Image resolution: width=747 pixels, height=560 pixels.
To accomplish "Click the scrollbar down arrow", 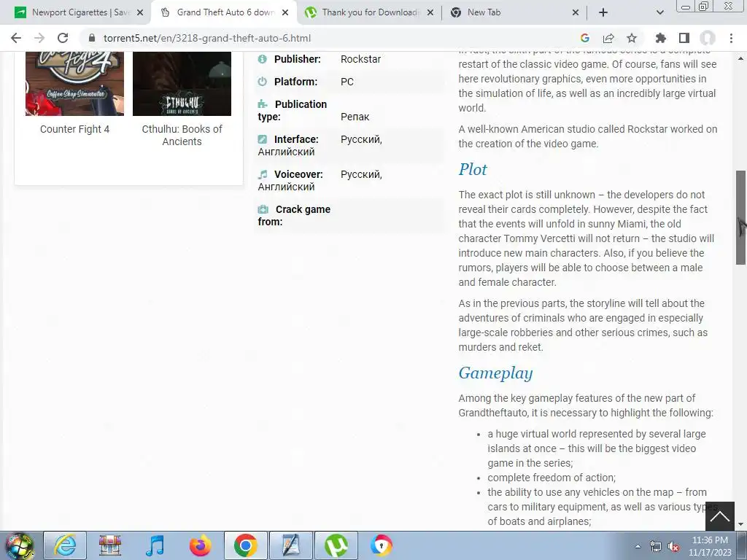I will tap(741, 525).
